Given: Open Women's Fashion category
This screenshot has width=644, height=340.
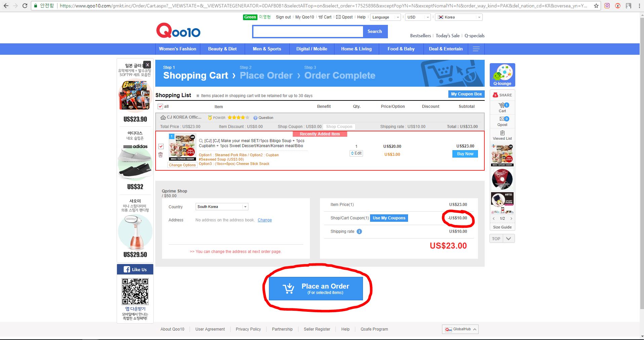Looking at the screenshot, I should click(x=177, y=49).
